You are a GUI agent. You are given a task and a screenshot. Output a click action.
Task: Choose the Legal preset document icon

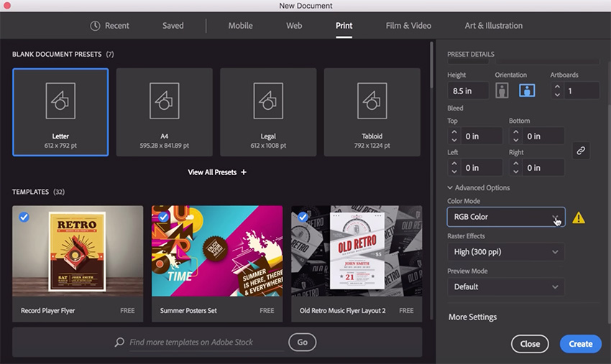(x=268, y=101)
